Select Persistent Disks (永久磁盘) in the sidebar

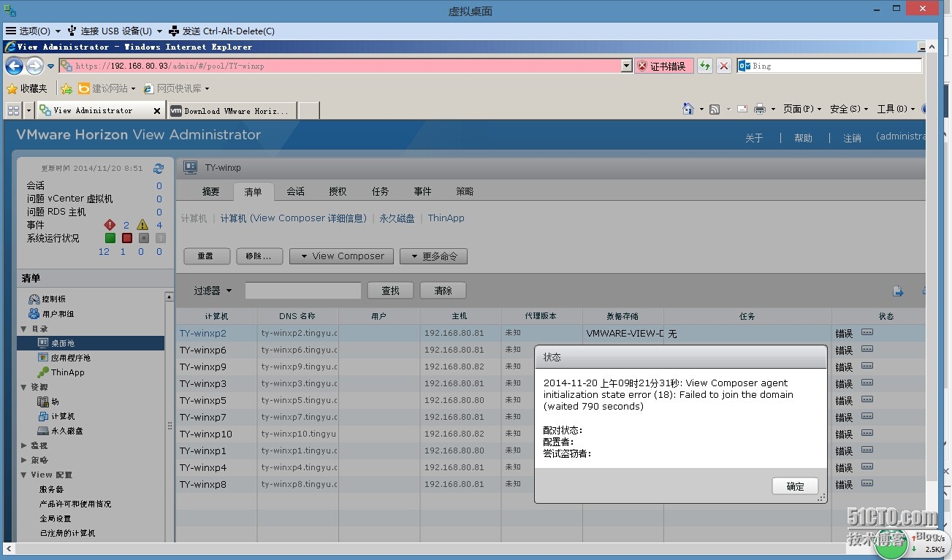[60, 431]
